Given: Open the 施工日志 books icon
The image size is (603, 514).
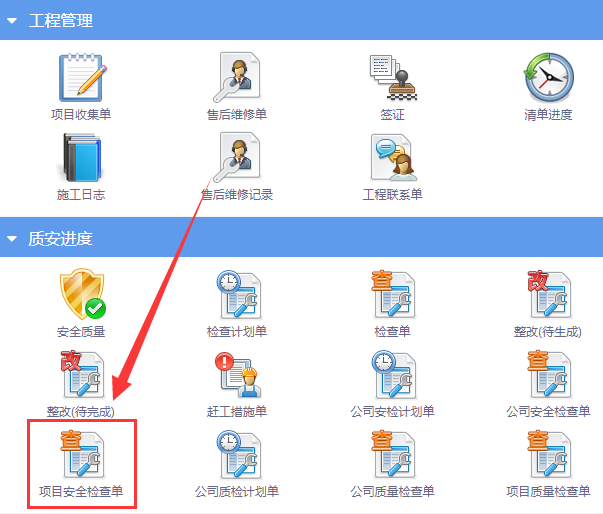Looking at the screenshot, I should click(81, 157).
